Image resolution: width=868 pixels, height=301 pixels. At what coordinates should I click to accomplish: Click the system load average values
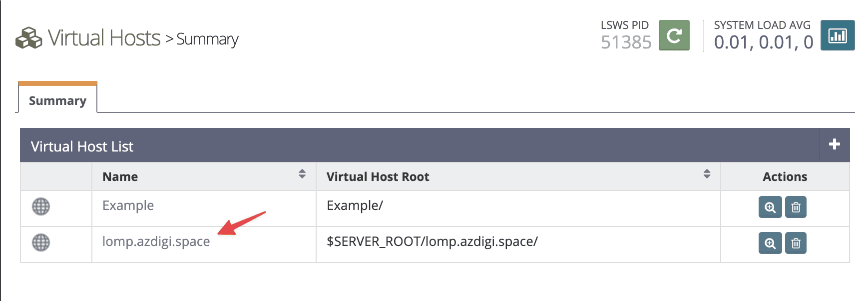(x=763, y=42)
